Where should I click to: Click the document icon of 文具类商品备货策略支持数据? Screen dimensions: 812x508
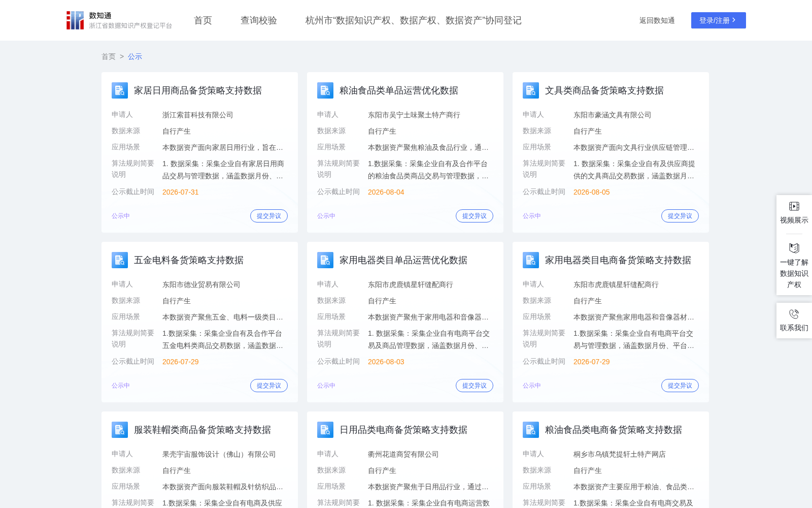coord(531,90)
